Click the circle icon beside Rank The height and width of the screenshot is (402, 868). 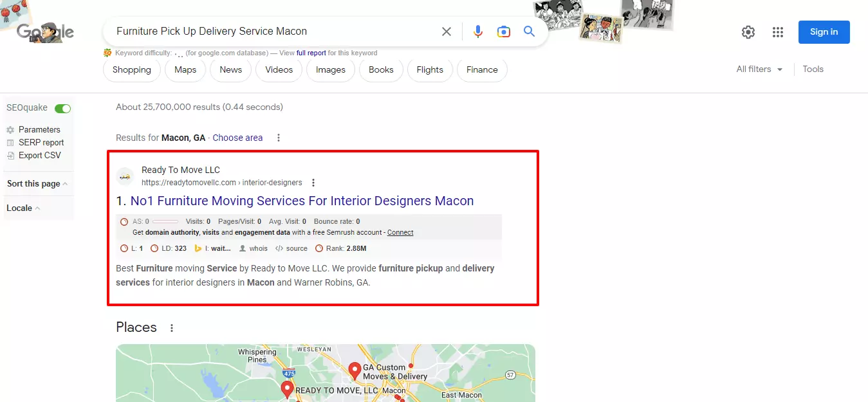pyautogui.click(x=319, y=248)
